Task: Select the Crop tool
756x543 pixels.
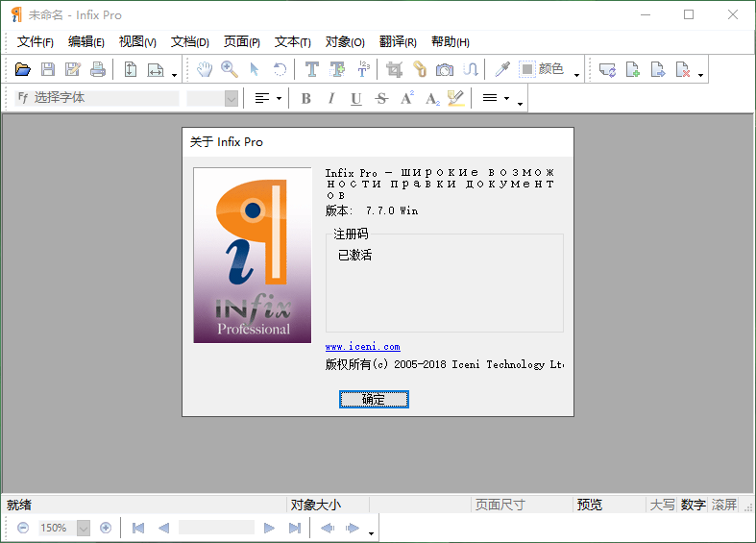Action: click(x=395, y=69)
